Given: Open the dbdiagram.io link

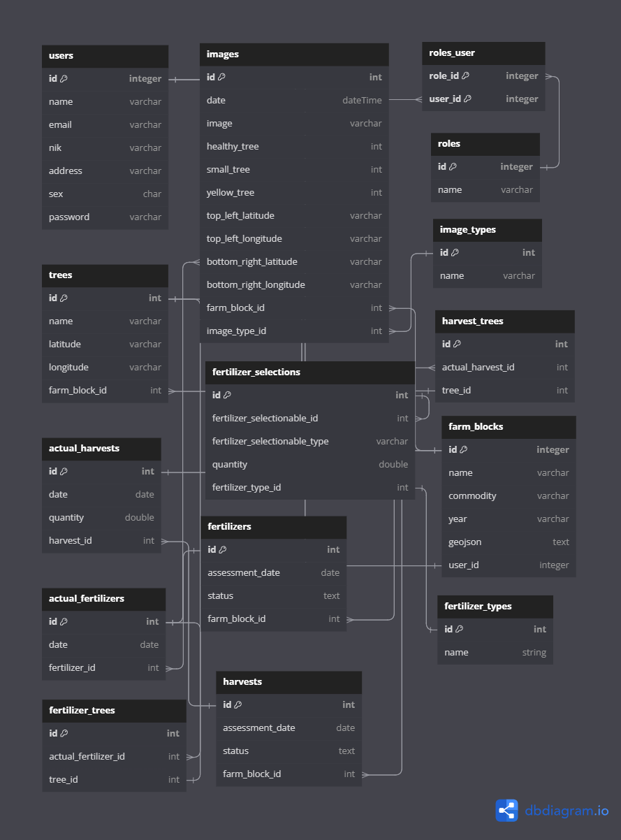Looking at the screenshot, I should click(x=566, y=811).
